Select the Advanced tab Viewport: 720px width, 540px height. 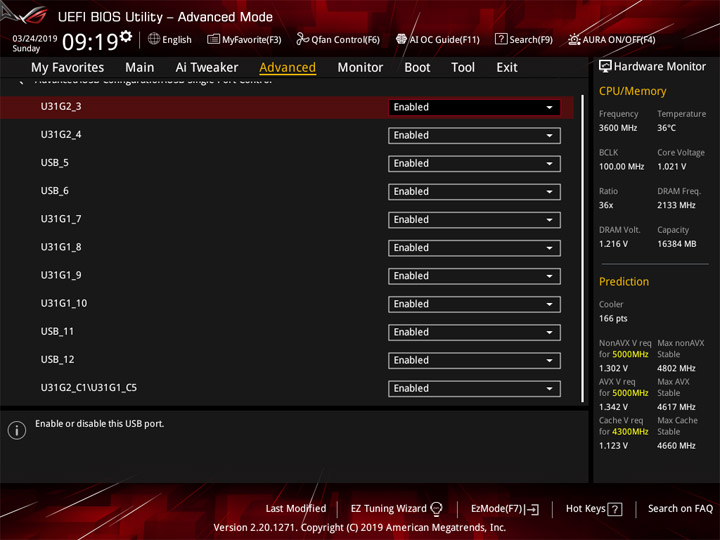[x=287, y=68]
